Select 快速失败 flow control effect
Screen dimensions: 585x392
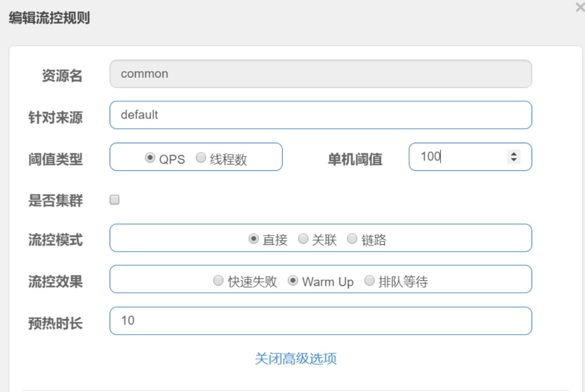point(218,281)
